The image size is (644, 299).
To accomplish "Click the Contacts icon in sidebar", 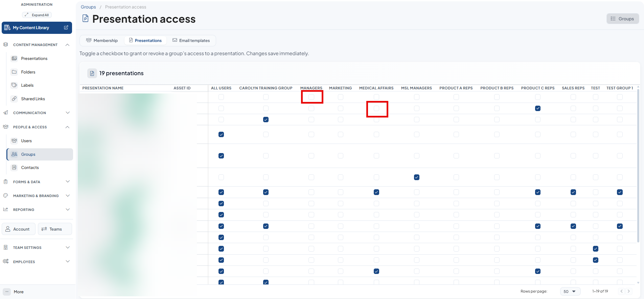I will tap(14, 167).
